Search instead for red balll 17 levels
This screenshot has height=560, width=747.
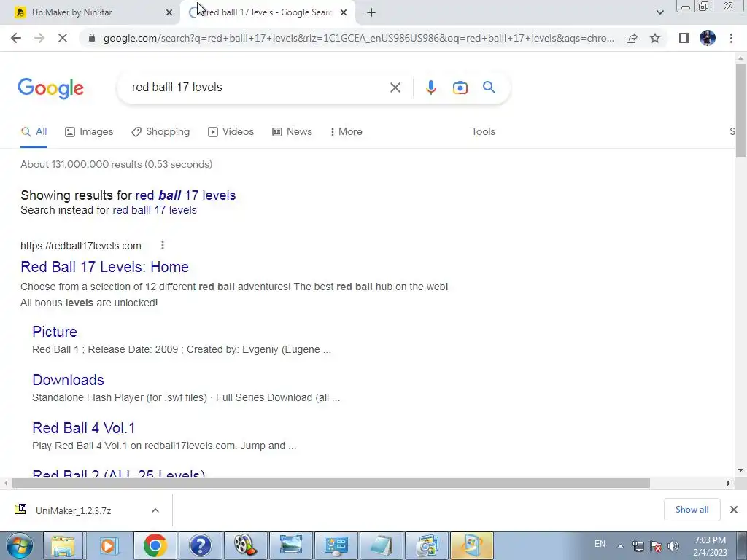pyautogui.click(x=155, y=210)
